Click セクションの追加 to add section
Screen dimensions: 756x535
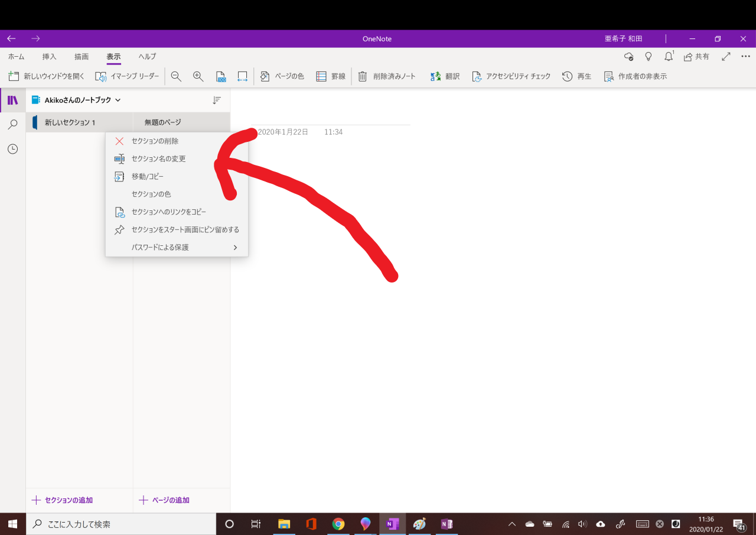point(63,500)
